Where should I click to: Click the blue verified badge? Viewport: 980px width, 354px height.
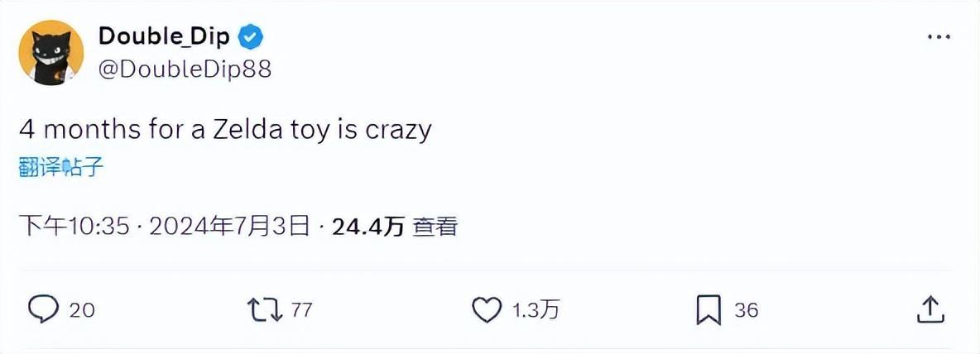pos(252,37)
